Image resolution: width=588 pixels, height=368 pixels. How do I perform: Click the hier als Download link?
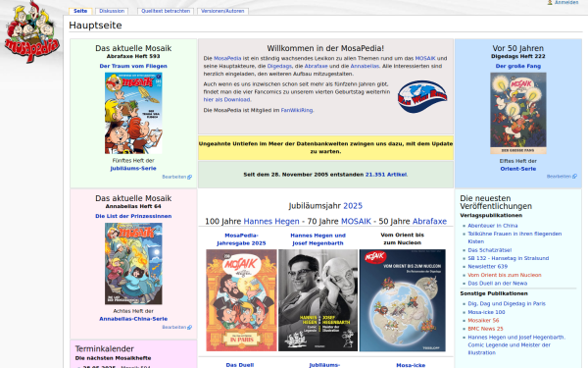[227, 99]
